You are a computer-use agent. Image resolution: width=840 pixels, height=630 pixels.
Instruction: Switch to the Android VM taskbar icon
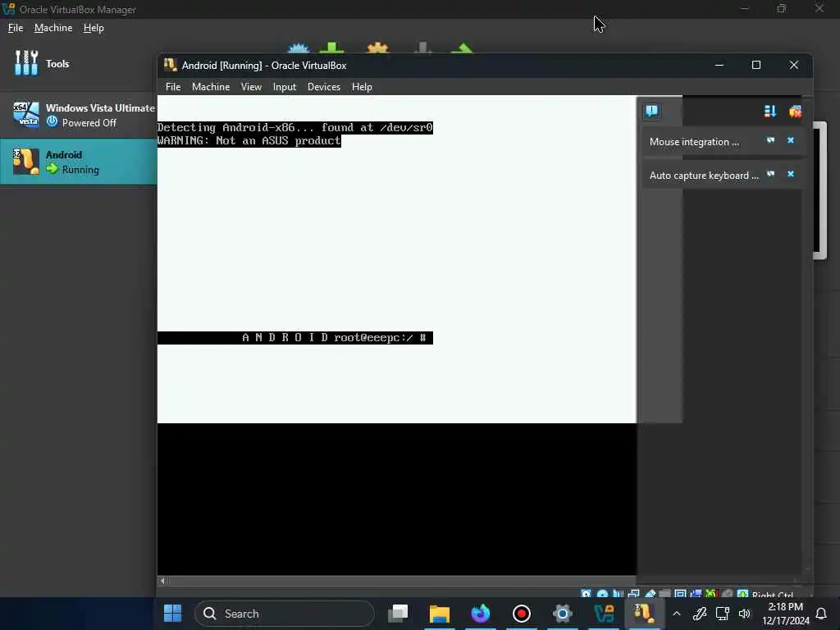tap(645, 613)
